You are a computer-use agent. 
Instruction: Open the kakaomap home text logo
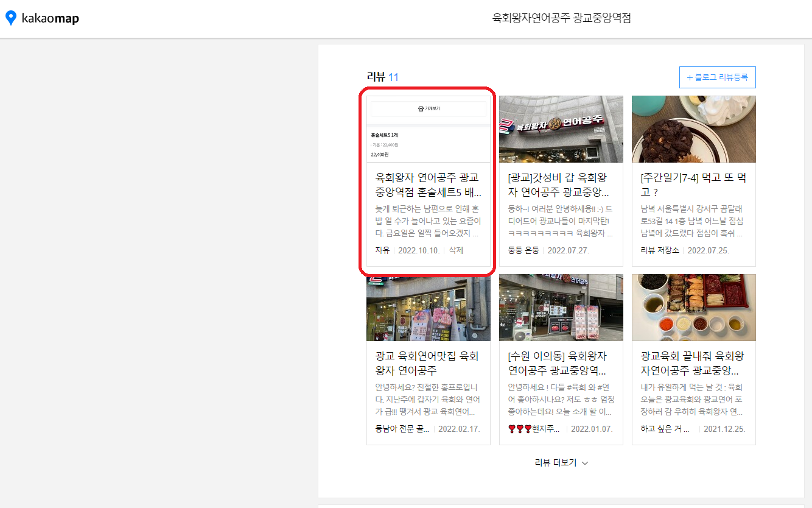[50, 19]
